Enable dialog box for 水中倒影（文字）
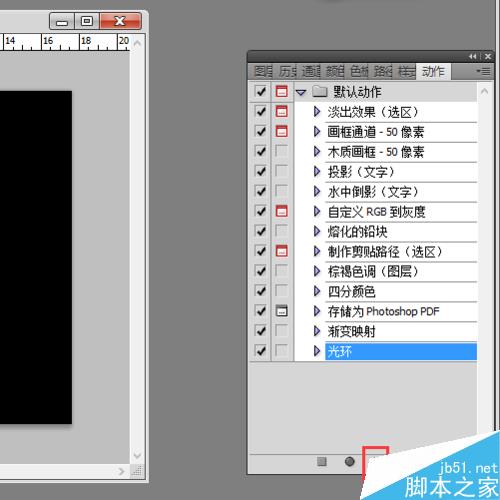The image size is (500, 500). tap(282, 191)
